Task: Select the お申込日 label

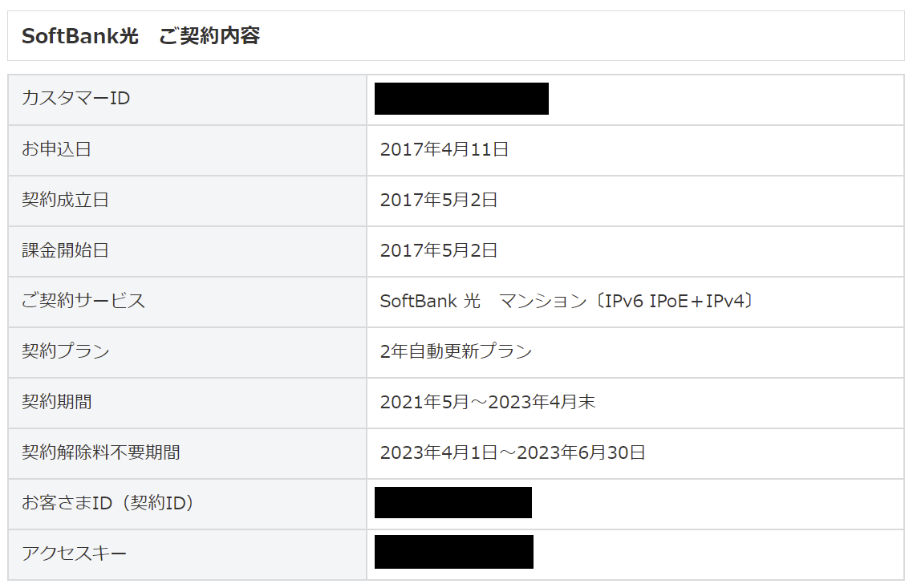Action: [x=56, y=149]
